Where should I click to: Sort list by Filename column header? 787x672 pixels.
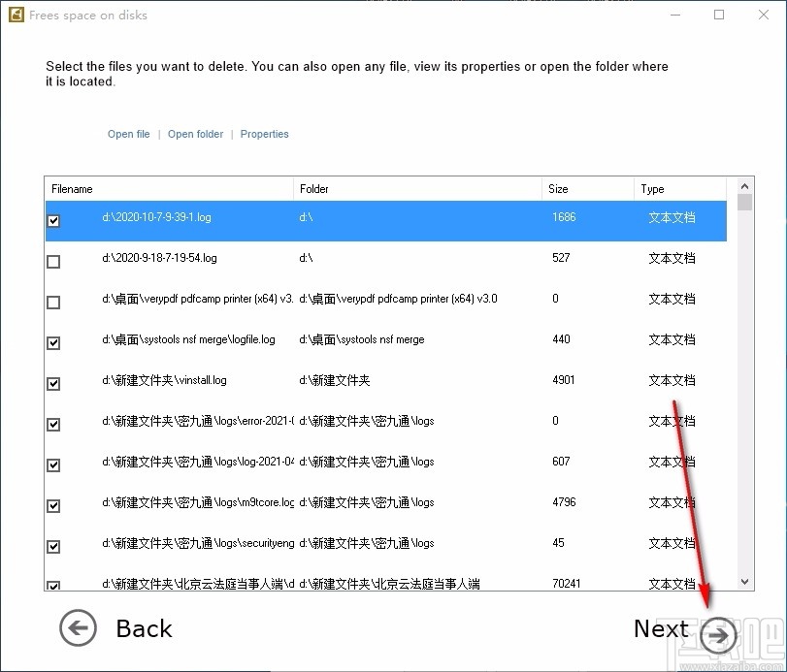169,189
